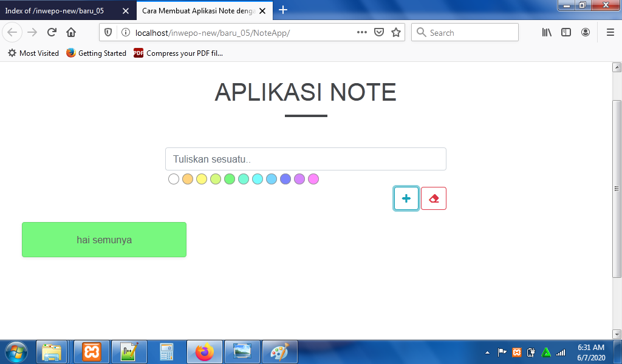Viewport: 622px width, 364px height.
Task: Open XAMPP from the taskbar
Action: (92, 352)
